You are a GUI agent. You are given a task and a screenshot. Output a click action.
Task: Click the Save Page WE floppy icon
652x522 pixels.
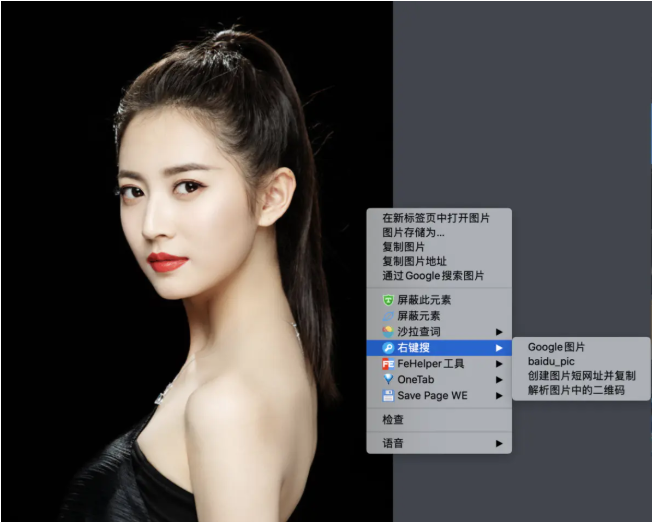(x=388, y=396)
